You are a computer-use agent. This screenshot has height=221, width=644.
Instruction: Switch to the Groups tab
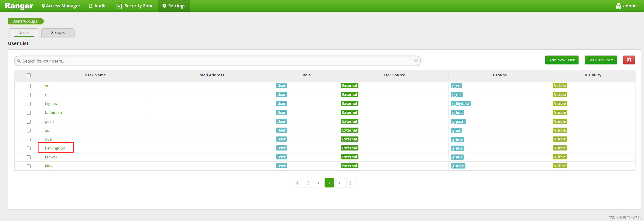point(58,33)
